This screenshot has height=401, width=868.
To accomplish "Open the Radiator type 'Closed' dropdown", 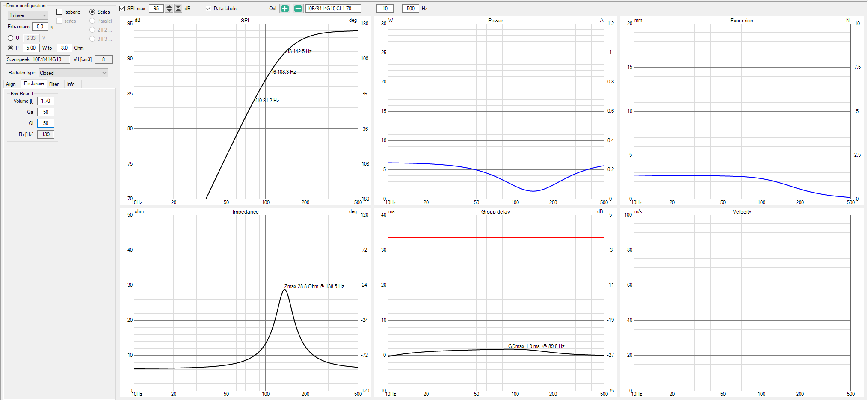I will click(73, 73).
